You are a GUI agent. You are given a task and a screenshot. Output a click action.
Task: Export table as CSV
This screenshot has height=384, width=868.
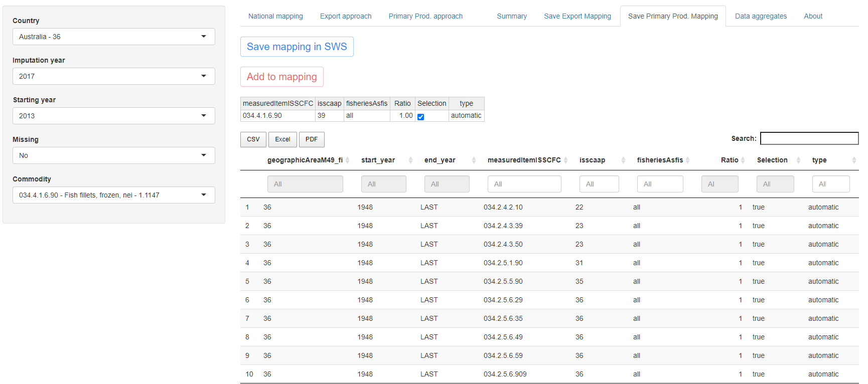[253, 139]
